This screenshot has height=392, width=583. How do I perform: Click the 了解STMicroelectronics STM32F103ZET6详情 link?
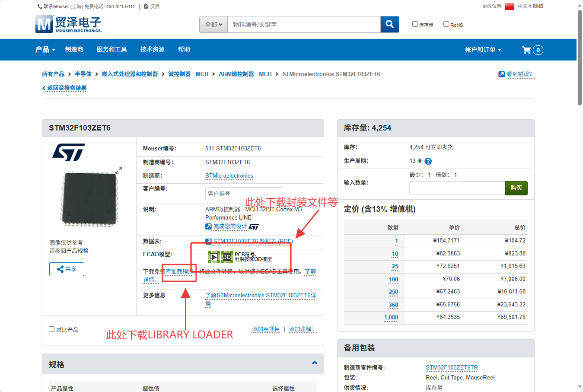pyautogui.click(x=261, y=299)
